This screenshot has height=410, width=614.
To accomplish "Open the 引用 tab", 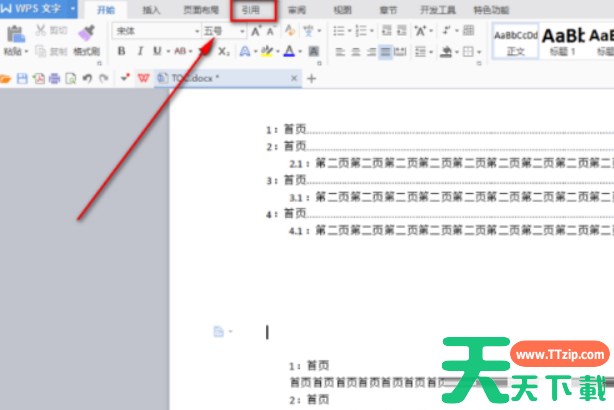I will point(251,10).
